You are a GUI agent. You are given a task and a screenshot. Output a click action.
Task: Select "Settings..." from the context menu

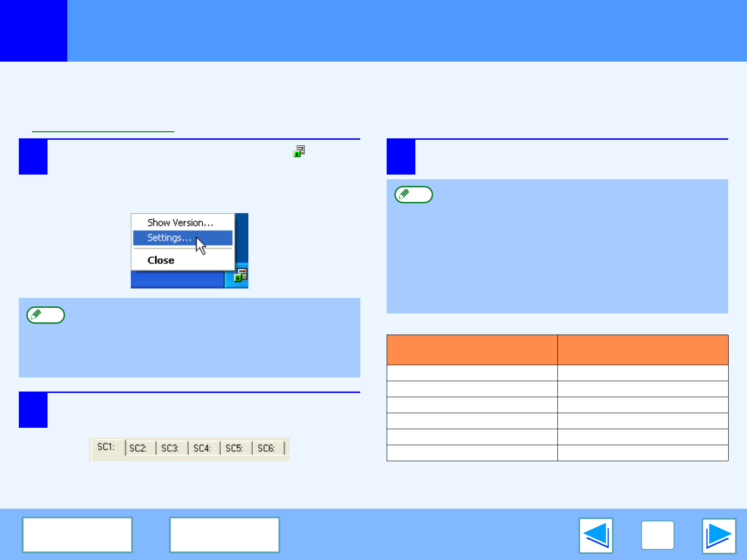(169, 238)
